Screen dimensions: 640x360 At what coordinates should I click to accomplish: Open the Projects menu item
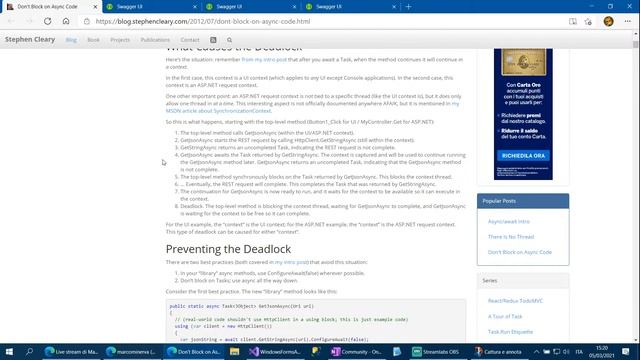(120, 40)
